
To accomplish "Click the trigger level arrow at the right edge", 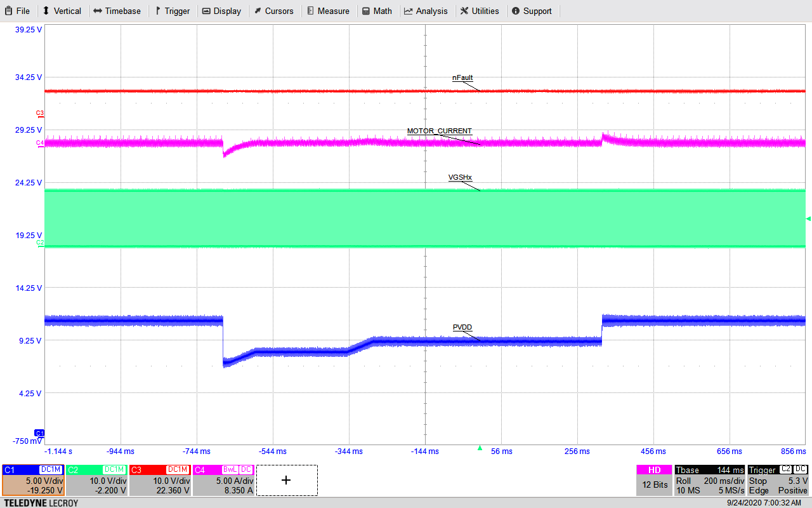I will (x=808, y=218).
